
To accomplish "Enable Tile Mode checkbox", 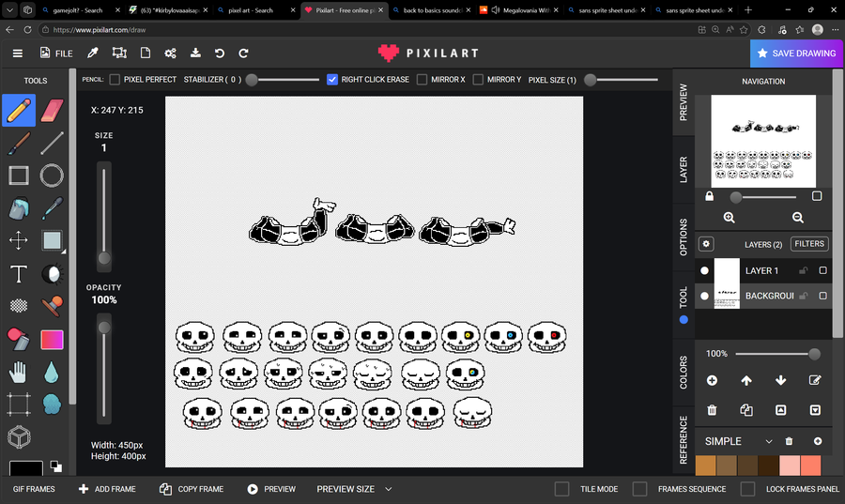I will [562, 489].
